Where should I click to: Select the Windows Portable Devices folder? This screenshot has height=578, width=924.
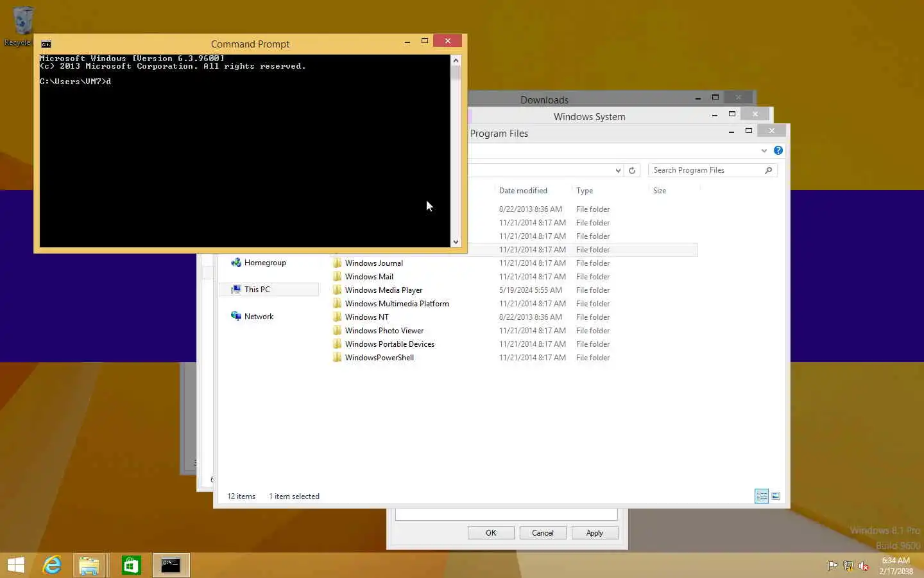click(389, 344)
